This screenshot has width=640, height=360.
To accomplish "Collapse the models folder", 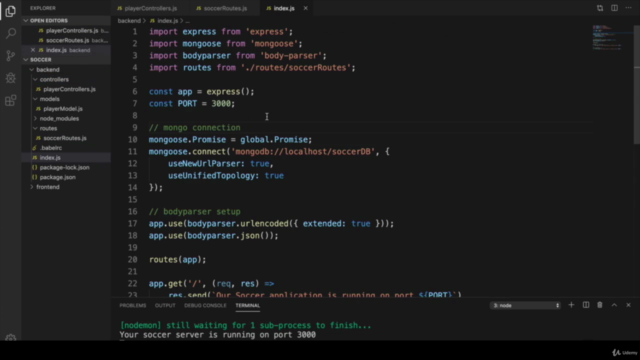I will click(x=49, y=99).
